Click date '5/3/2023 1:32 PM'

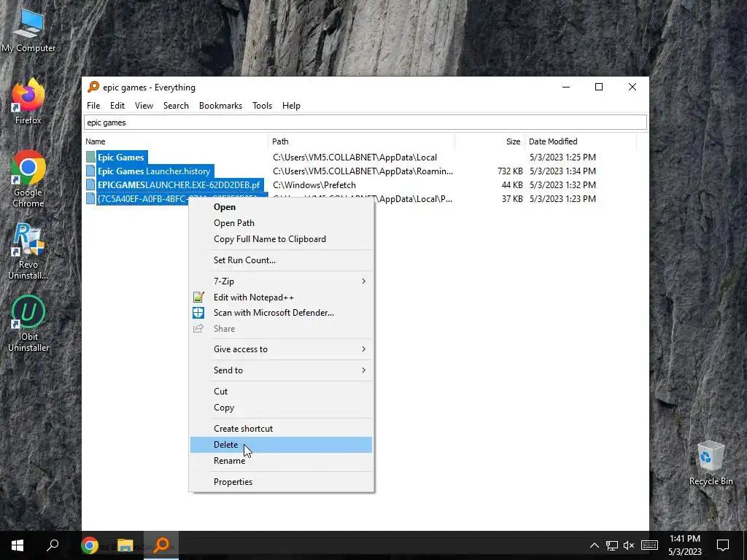(562, 184)
